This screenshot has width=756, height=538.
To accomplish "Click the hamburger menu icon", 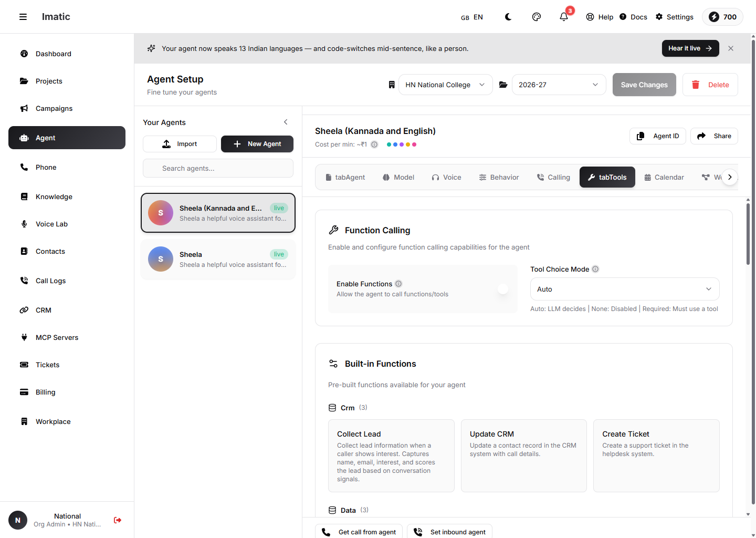I will pos(23,17).
